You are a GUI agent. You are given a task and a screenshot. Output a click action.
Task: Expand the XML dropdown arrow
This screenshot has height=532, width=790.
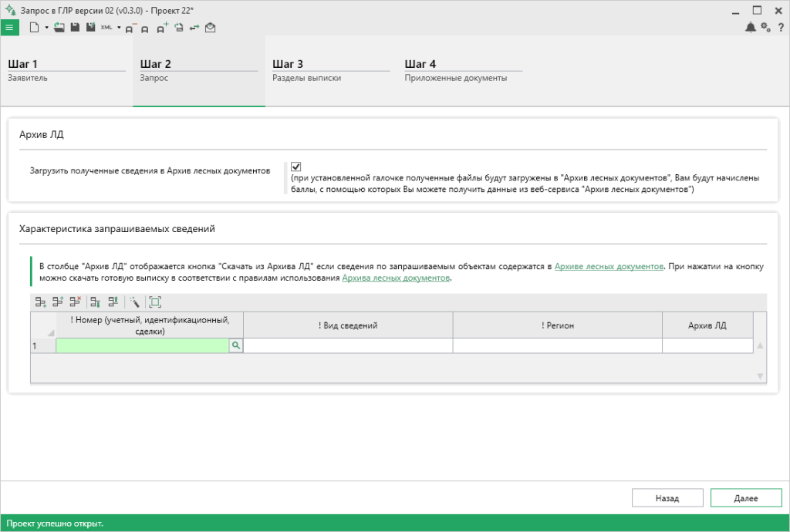coord(119,27)
